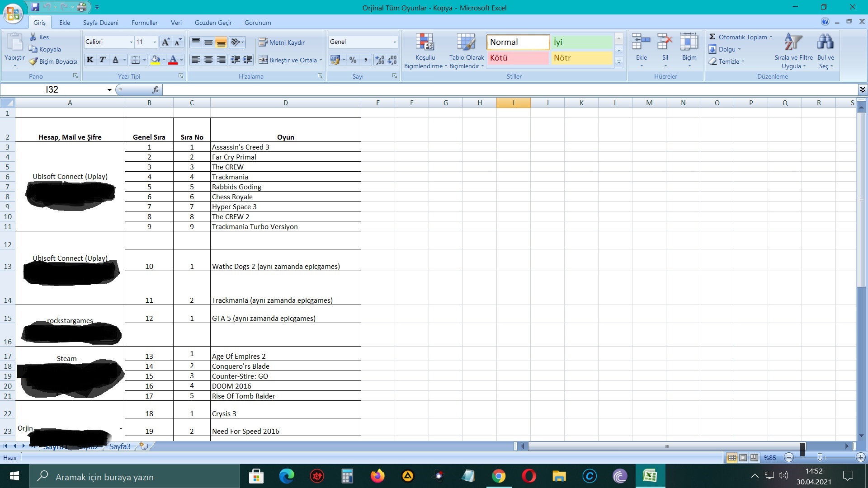Open the Gözden Geçir tab
This screenshot has height=488, width=868.
[213, 23]
